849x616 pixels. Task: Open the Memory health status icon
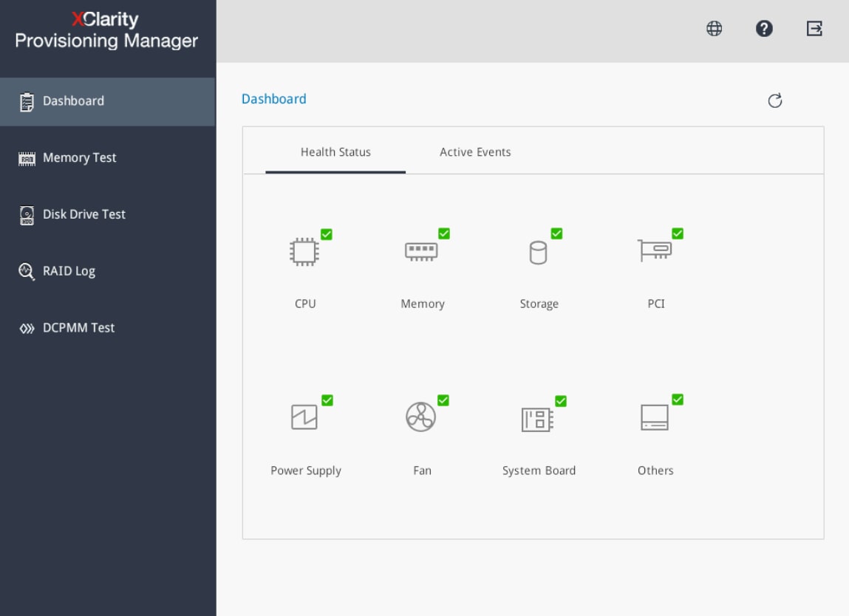tap(421, 252)
